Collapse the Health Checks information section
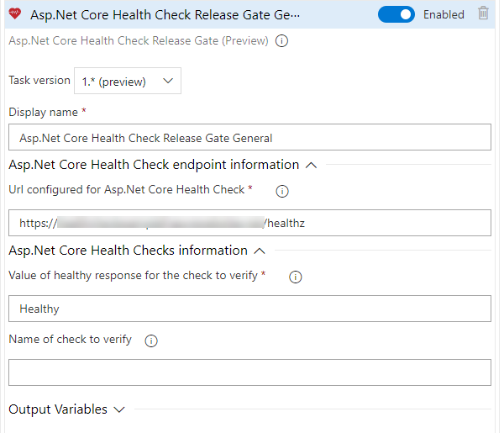Image resolution: width=504 pixels, height=433 pixels. tap(260, 251)
